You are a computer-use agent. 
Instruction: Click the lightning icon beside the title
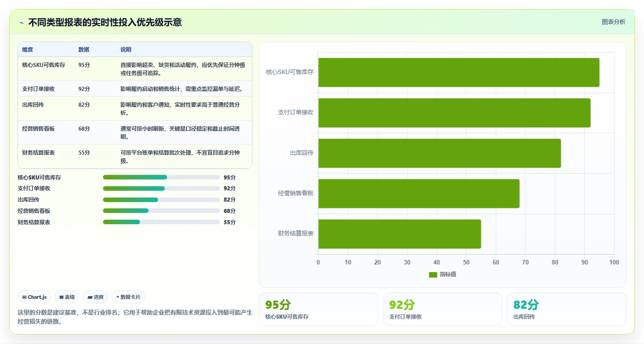point(21,23)
